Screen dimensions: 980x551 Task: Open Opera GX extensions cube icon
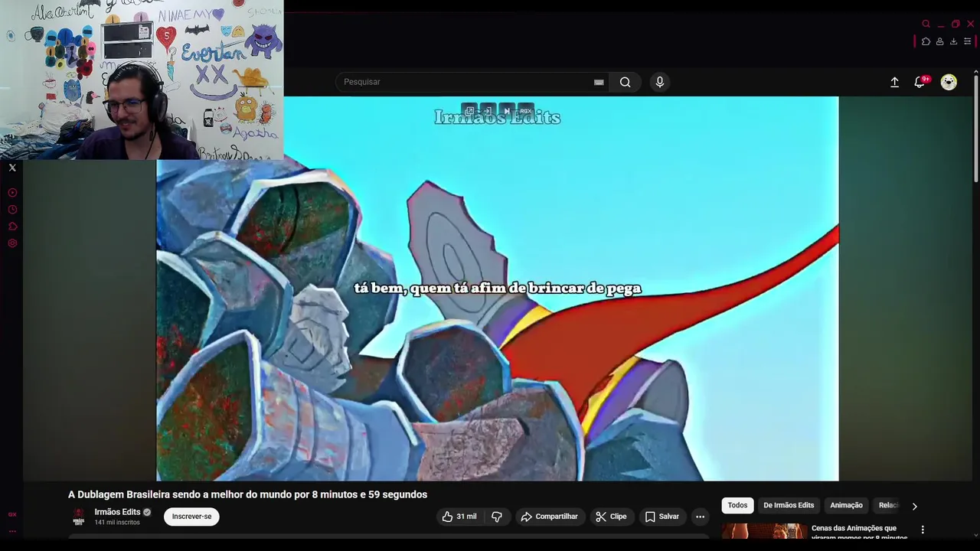tap(926, 41)
